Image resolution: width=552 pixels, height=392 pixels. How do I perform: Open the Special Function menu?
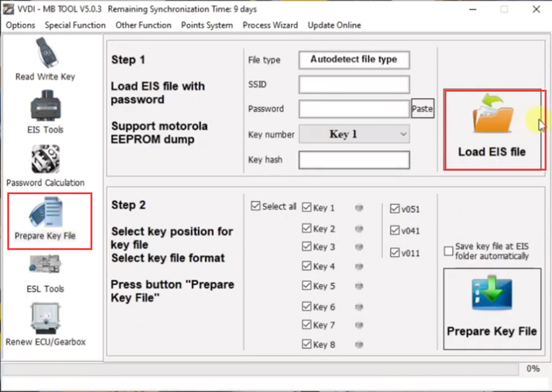tap(75, 26)
